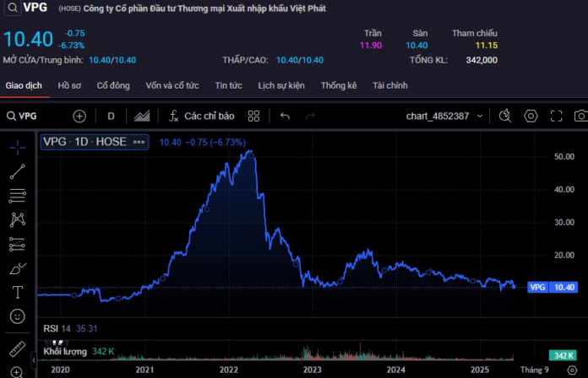Open the D timeframe interval selector
The height and width of the screenshot is (378, 588).
[x=111, y=116]
